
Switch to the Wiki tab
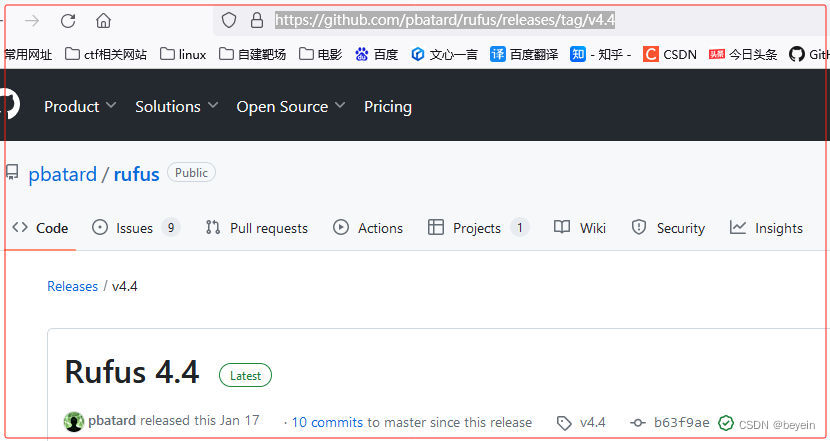pyautogui.click(x=579, y=228)
